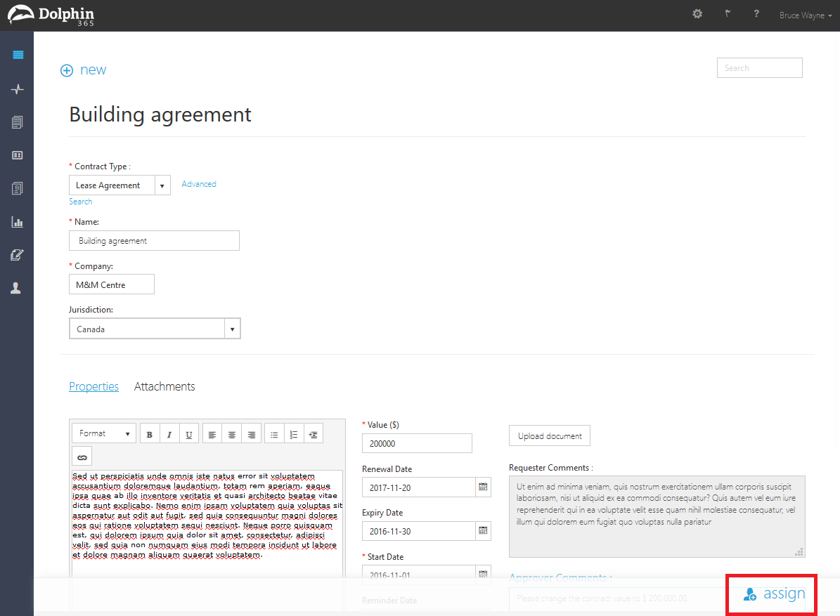Open the edit note icon in sidebar
840x616 pixels.
coord(17,255)
